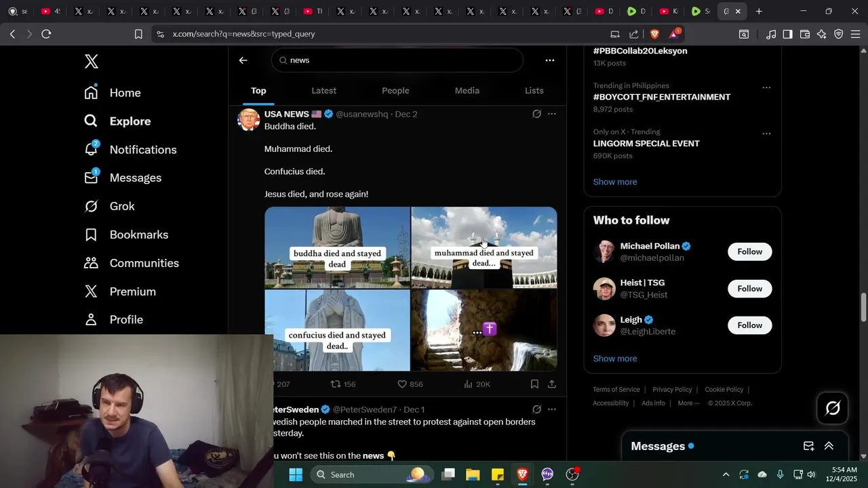868x488 pixels.
Task: Open the X logo home icon
Action: [92, 61]
